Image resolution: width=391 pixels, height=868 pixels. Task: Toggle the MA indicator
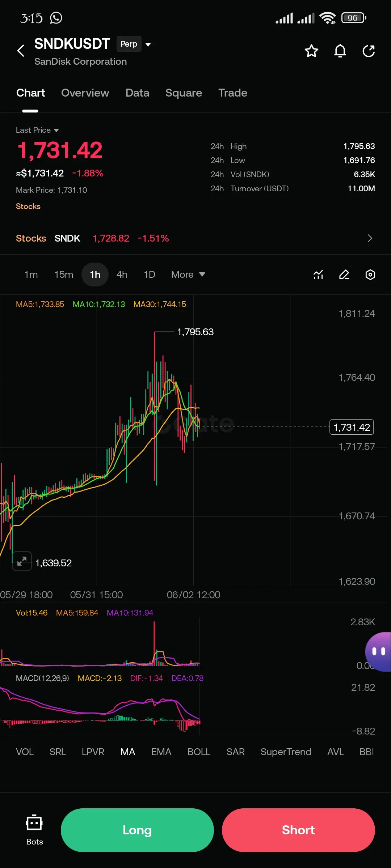[128, 752]
